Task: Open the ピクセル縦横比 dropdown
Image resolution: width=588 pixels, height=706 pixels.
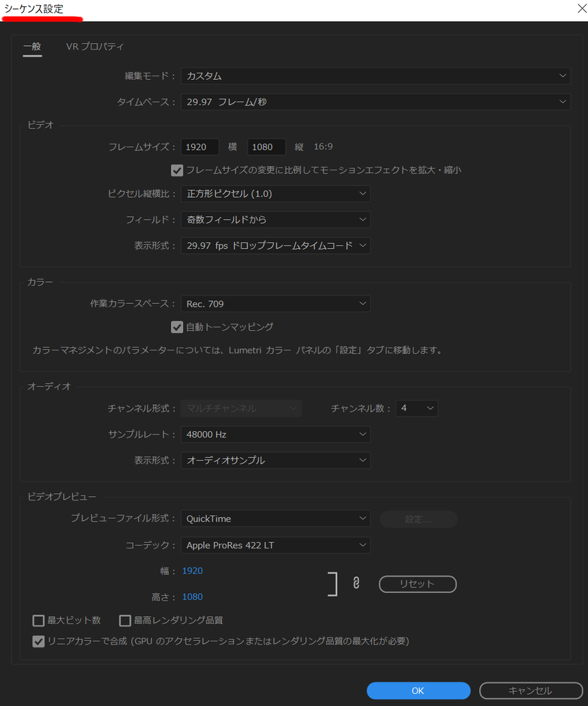Action: [276, 194]
